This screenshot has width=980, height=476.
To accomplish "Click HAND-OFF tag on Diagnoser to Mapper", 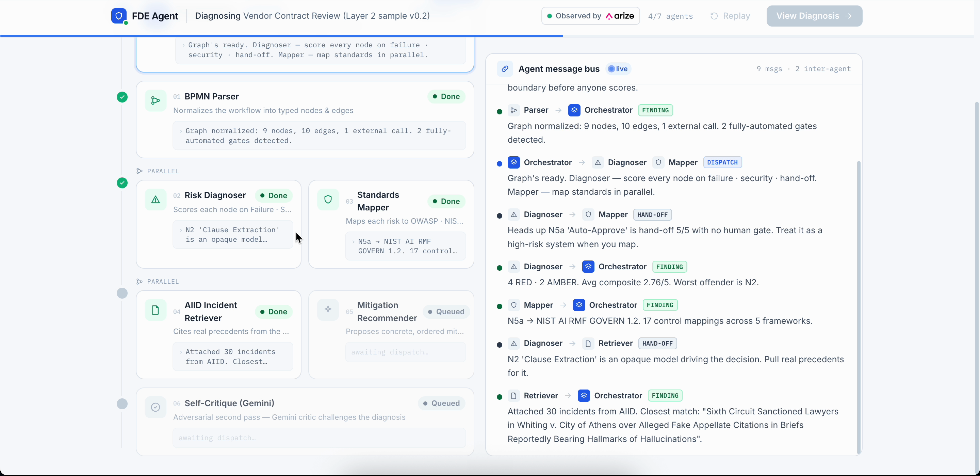I will (x=652, y=215).
